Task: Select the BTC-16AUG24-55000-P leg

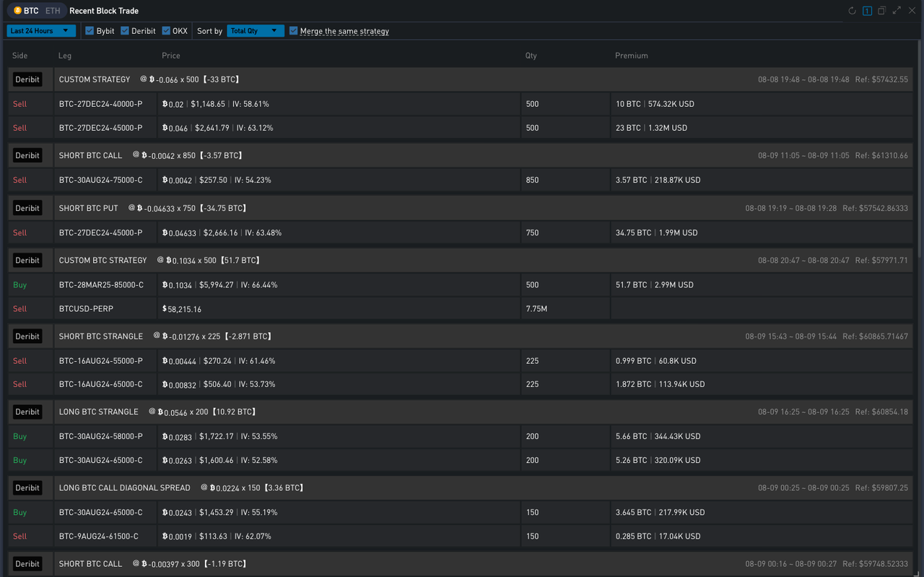Action: (x=101, y=360)
